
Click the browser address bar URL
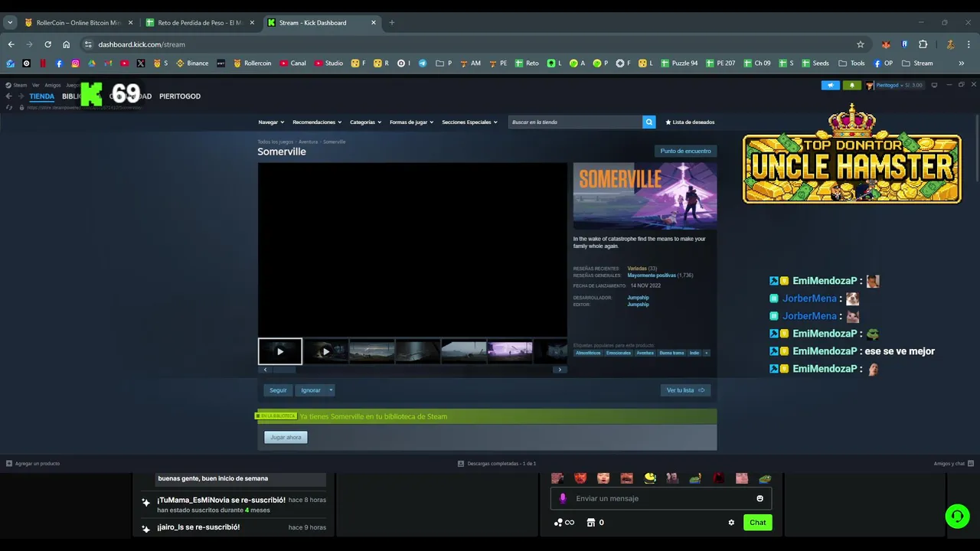(x=142, y=44)
